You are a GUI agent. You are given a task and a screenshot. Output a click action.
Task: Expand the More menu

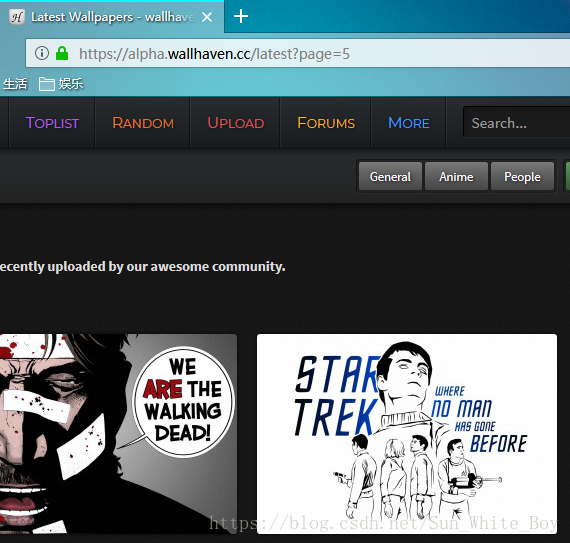pos(409,123)
